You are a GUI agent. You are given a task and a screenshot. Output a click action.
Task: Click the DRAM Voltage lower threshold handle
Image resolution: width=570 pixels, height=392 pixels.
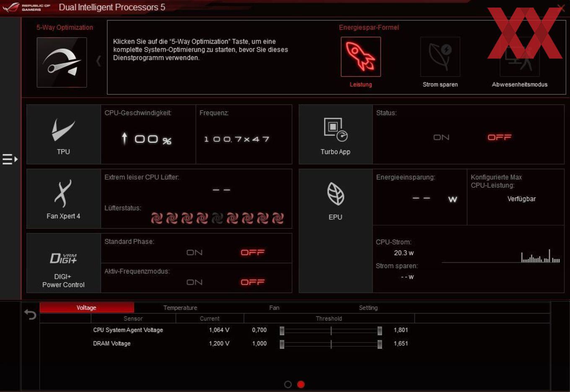282,344
